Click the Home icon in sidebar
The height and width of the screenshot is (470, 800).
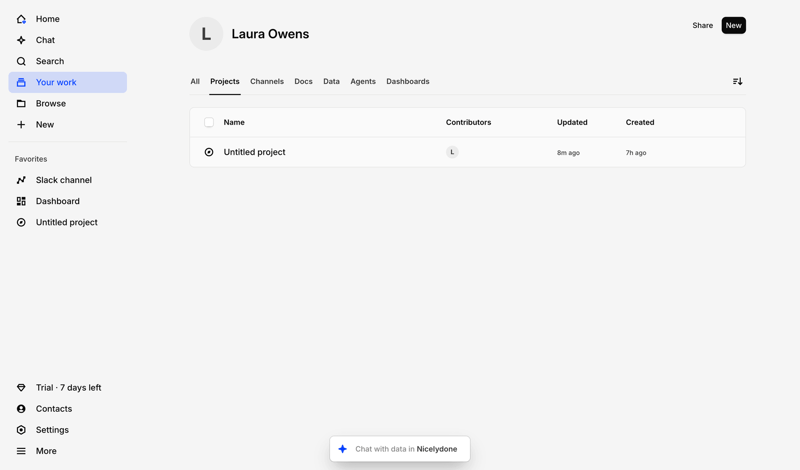point(21,19)
